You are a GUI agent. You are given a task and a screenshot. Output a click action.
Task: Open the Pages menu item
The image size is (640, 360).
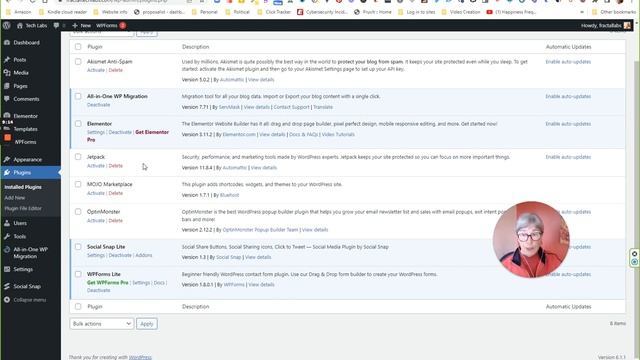pyautogui.click(x=20, y=86)
